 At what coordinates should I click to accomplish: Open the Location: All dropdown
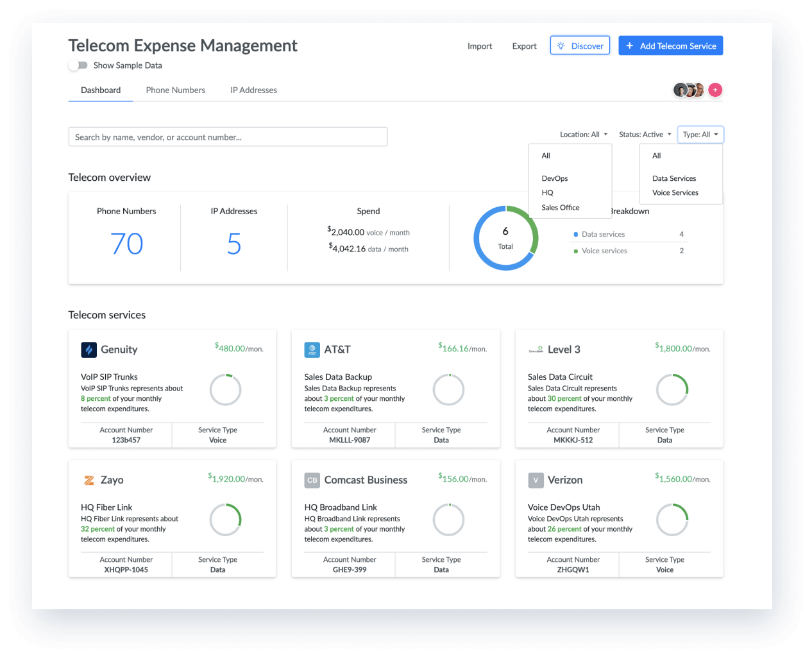[583, 135]
